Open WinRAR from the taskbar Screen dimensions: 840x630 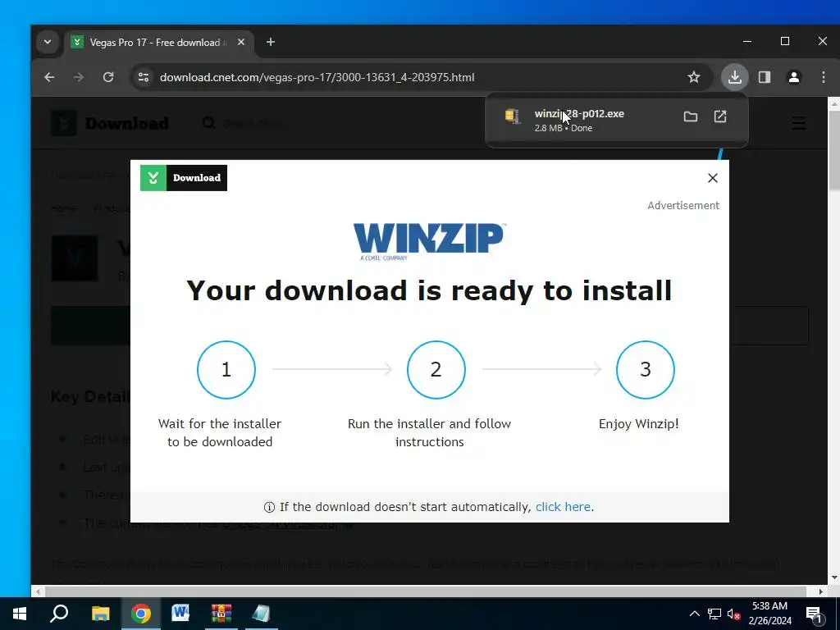(x=221, y=614)
